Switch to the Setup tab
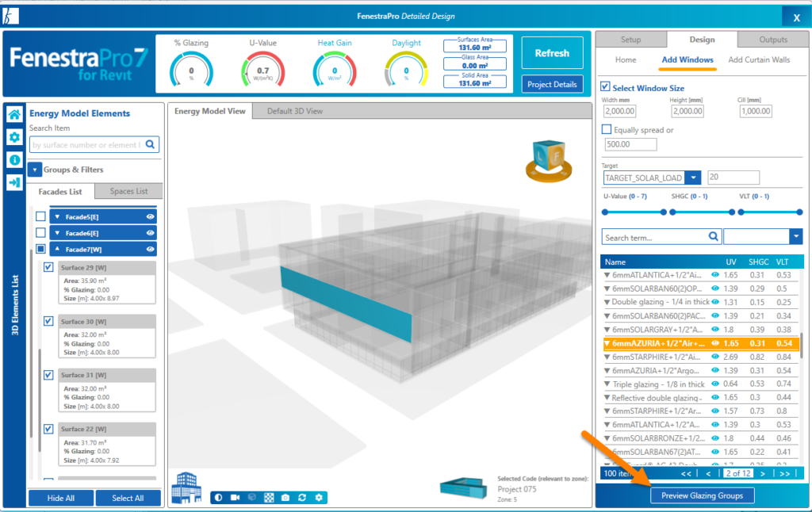Screen dimensions: 812x512 (630, 40)
